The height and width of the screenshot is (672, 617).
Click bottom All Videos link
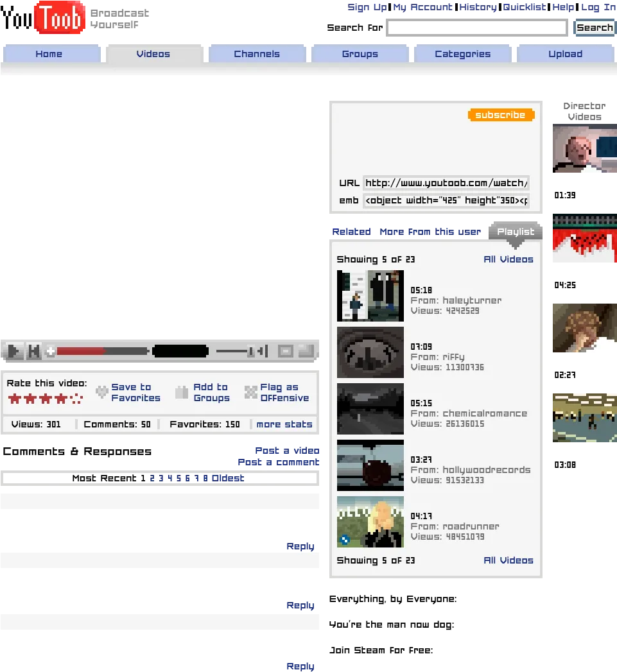point(508,560)
